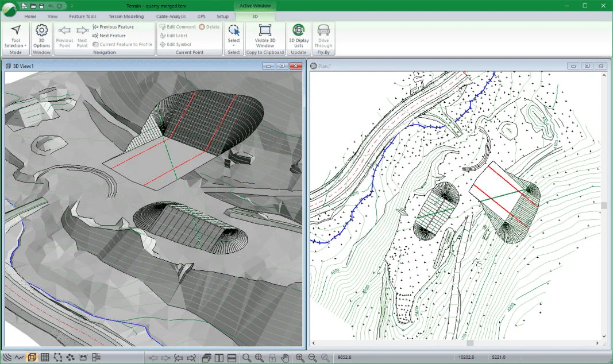This screenshot has height=364, width=613.
Task: Expand quick access toolbar customize arrow
Action: point(72,6)
